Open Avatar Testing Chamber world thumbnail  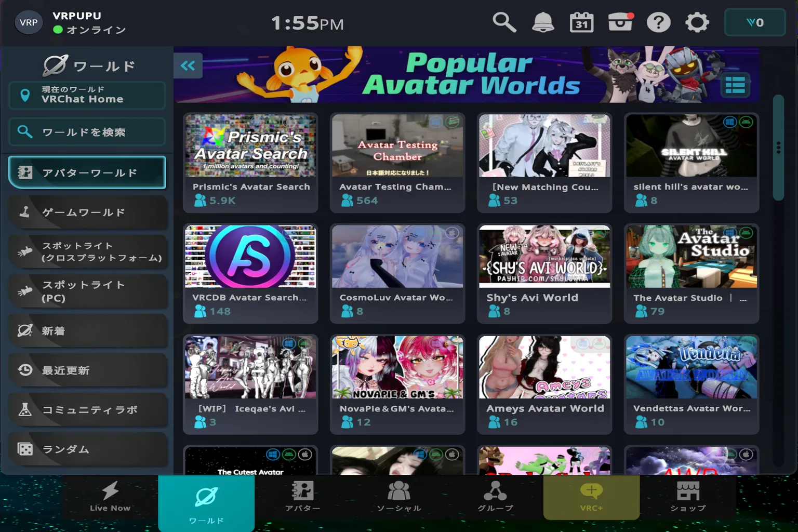coord(397,145)
